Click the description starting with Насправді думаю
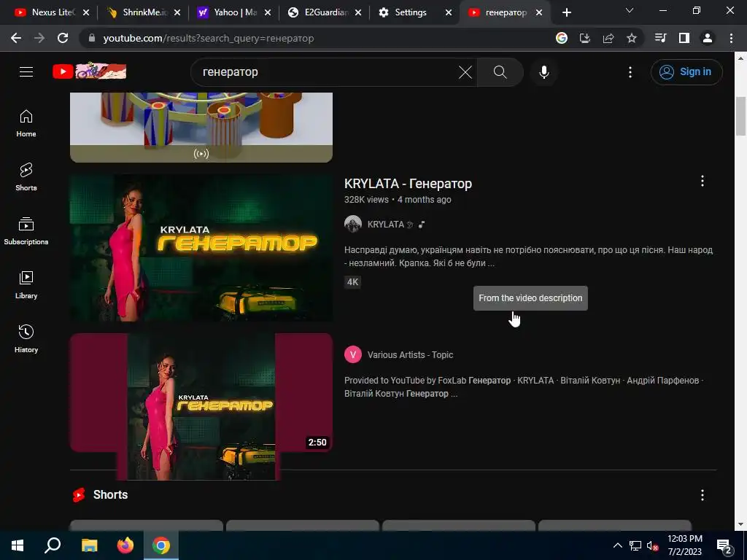The height and width of the screenshot is (560, 747). click(x=528, y=256)
